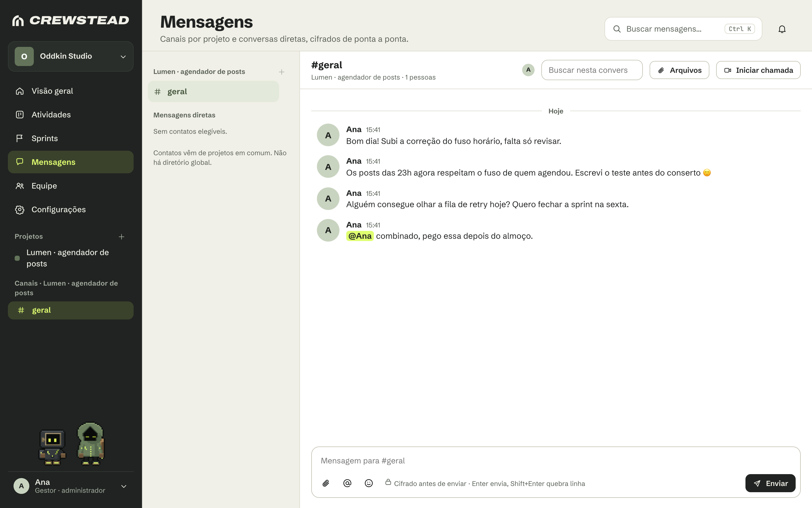Select Mensagens in the sidebar

[x=71, y=162]
